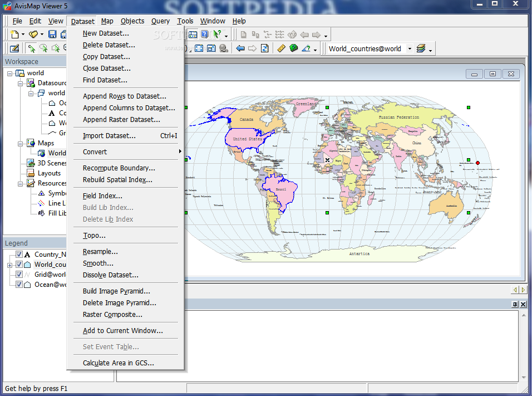Screen dimensions: 532x396
Task: Select the World map tree item
Action: click(57, 153)
